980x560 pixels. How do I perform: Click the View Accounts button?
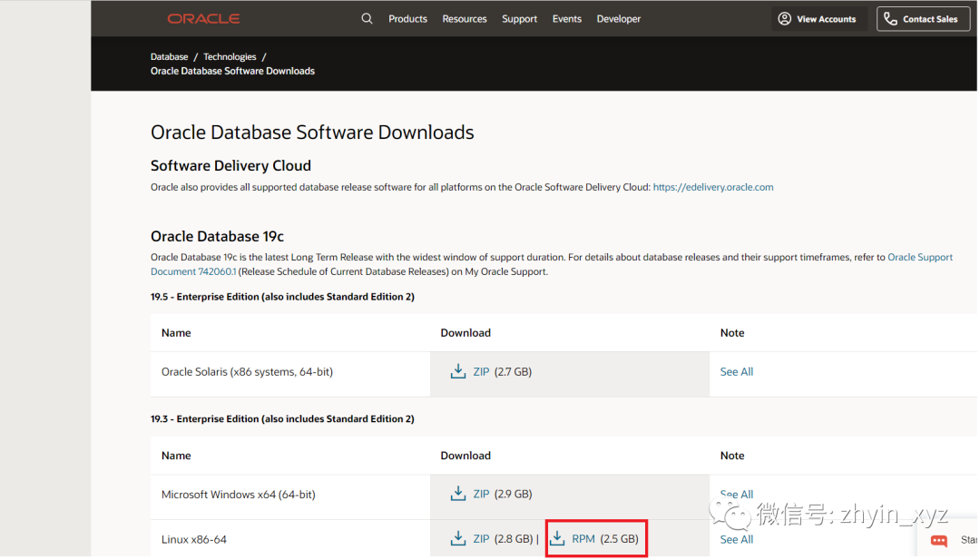click(x=818, y=19)
